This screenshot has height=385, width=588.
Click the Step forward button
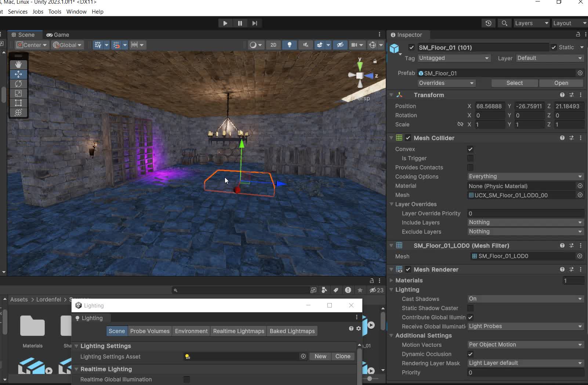[x=255, y=23]
